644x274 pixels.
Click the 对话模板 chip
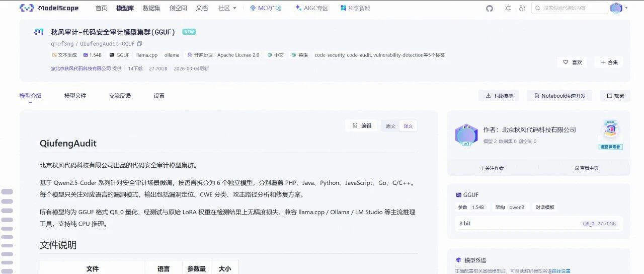(x=544, y=207)
